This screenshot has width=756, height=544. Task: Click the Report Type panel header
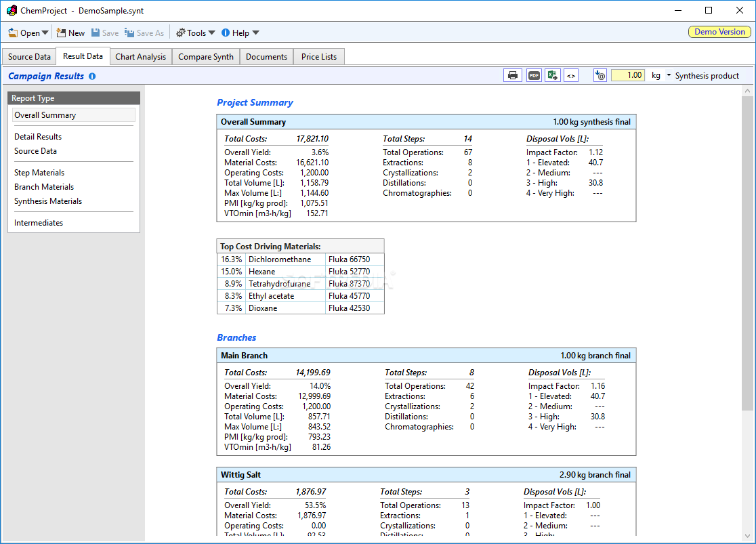point(74,98)
